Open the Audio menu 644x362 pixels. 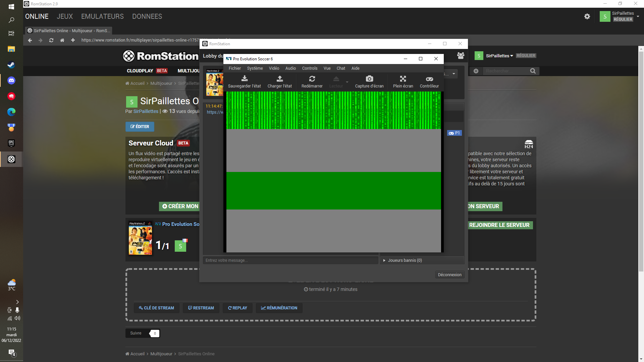(x=290, y=68)
